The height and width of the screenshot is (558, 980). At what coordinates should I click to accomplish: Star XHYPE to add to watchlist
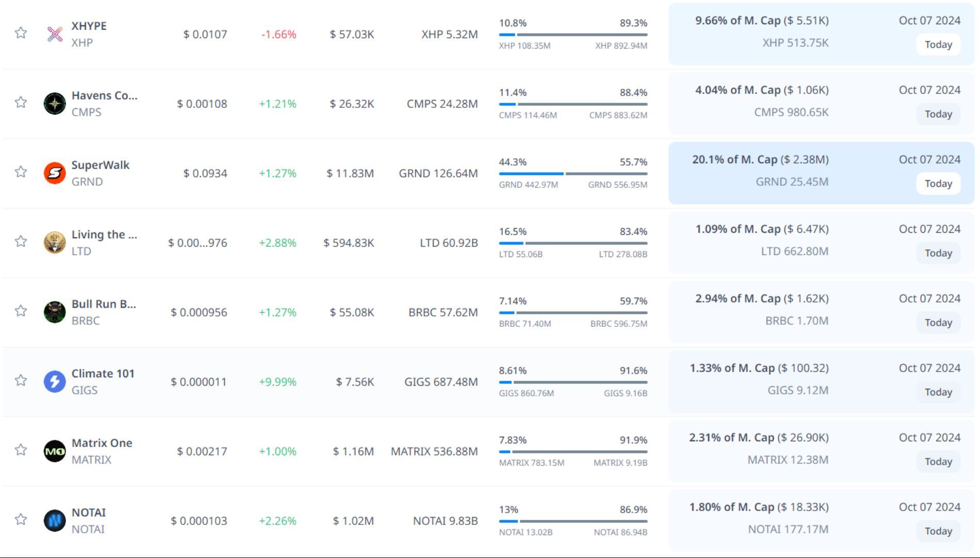pyautogui.click(x=21, y=33)
